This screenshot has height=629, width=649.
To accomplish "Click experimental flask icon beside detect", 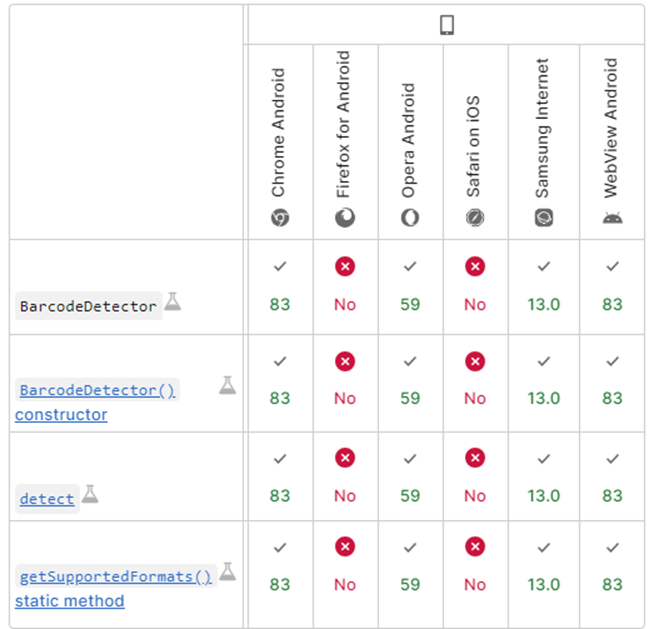I will [x=90, y=493].
